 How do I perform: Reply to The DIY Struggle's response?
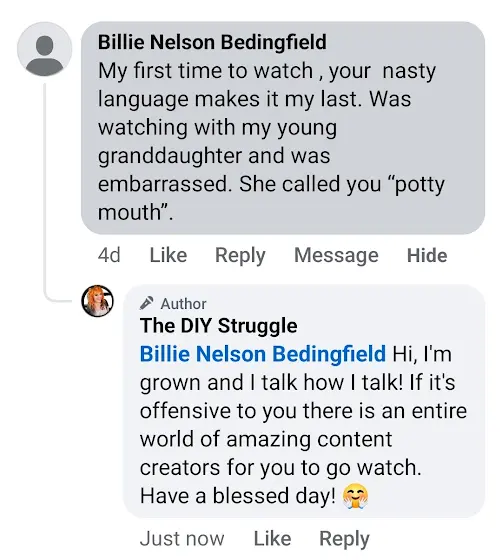345,539
